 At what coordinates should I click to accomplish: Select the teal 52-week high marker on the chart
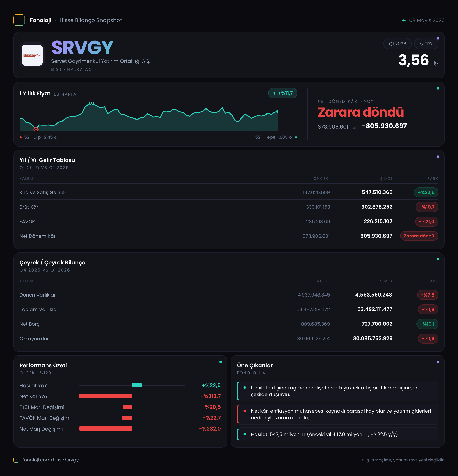(91, 103)
